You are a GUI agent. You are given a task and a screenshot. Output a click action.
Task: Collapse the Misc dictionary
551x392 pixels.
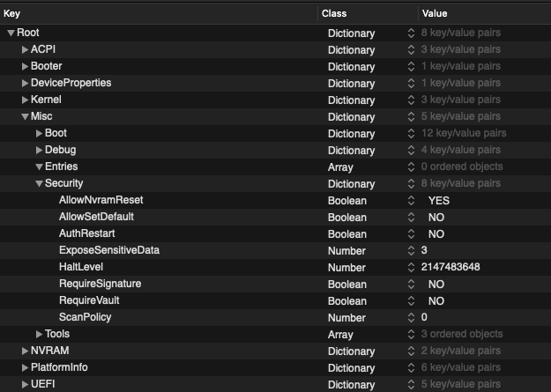click(25, 116)
